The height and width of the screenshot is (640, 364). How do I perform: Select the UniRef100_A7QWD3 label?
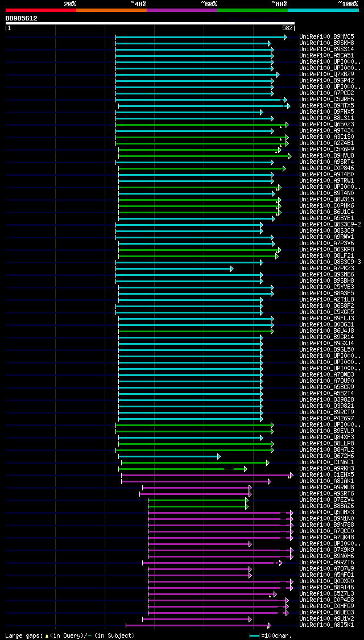click(x=326, y=375)
